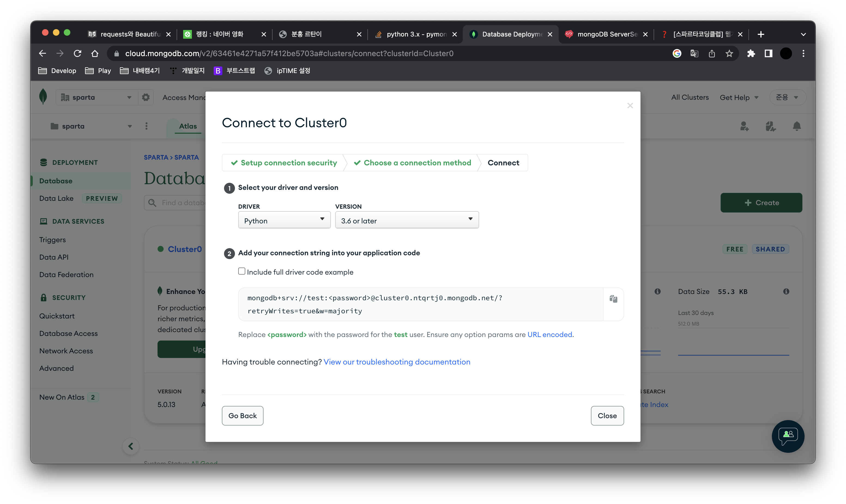The height and width of the screenshot is (504, 846).
Task: Go to Setup connection security step
Action: (284, 163)
